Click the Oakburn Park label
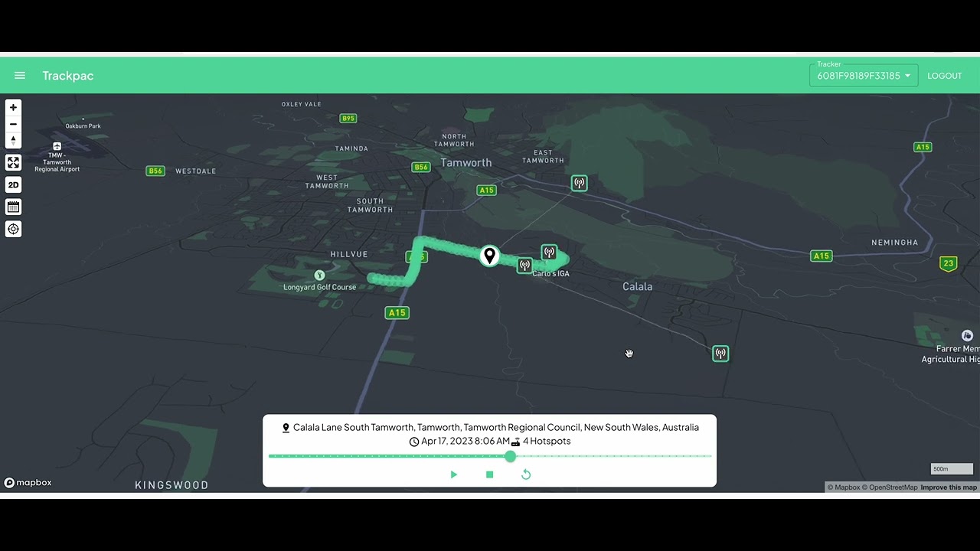This screenshot has height=551, width=980. 83,126
